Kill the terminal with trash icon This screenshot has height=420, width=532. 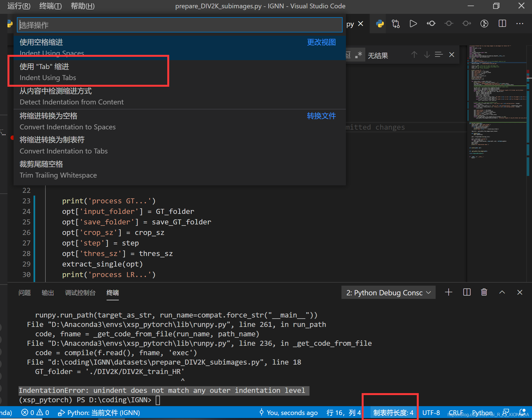[x=484, y=292]
